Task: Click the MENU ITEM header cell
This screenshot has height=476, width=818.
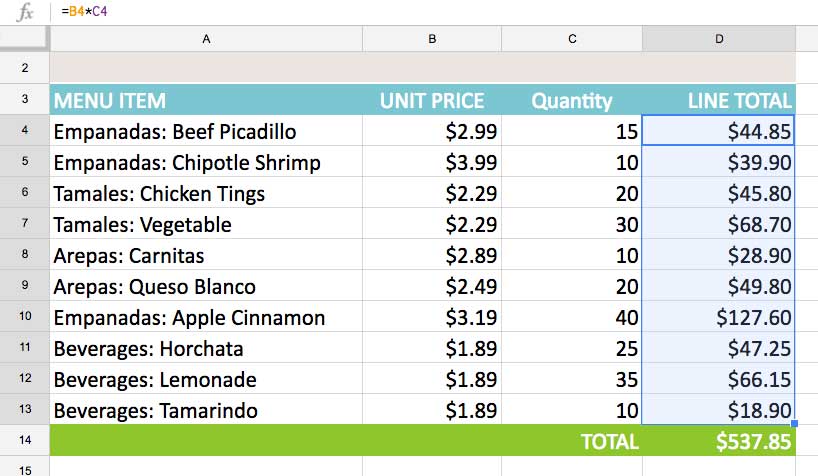Action: [206, 101]
